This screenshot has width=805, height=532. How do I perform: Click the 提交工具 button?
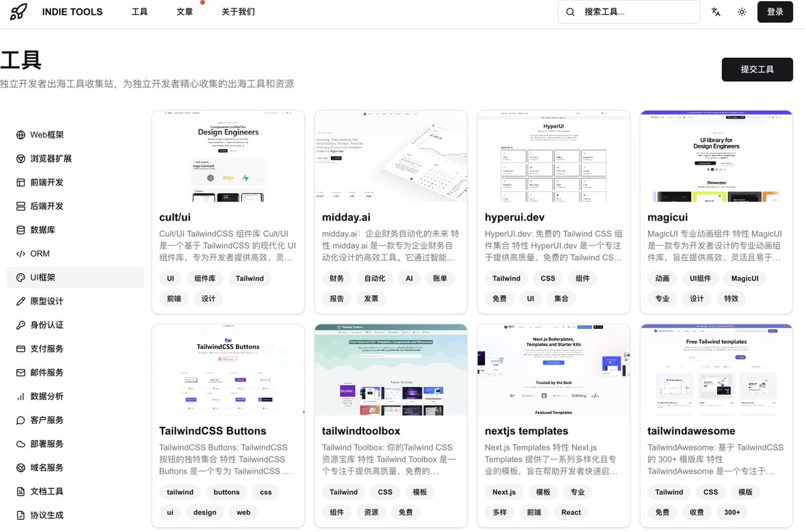(x=757, y=69)
